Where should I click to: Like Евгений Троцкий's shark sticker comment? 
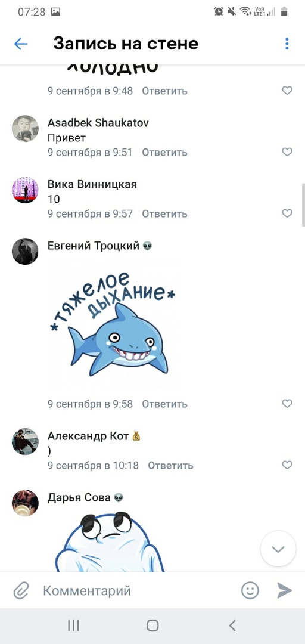[x=287, y=404]
